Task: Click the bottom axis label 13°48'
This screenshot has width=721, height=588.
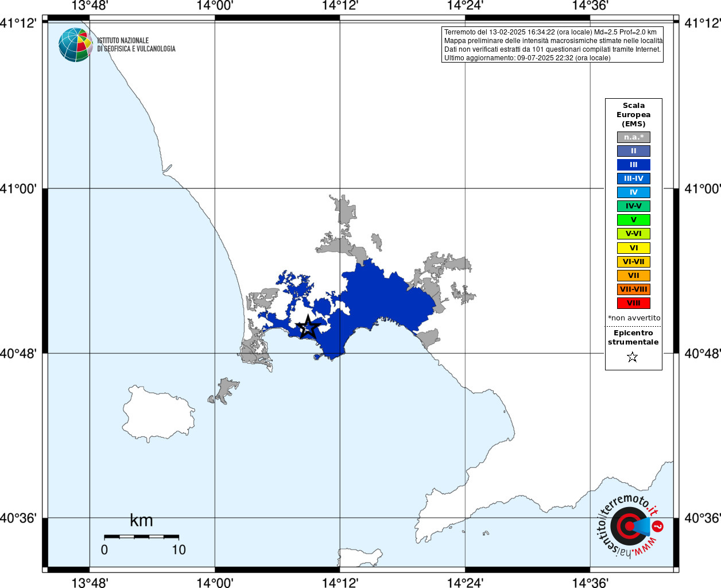Action: [x=90, y=583]
